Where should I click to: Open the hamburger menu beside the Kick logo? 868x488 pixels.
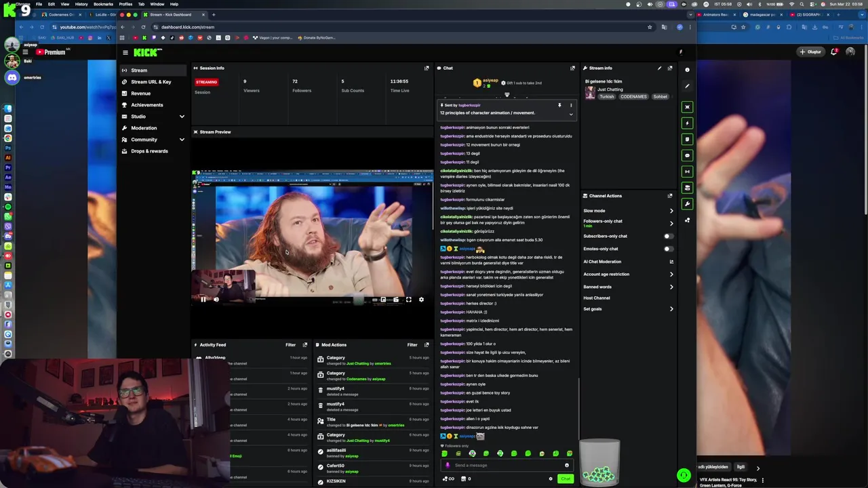click(125, 52)
